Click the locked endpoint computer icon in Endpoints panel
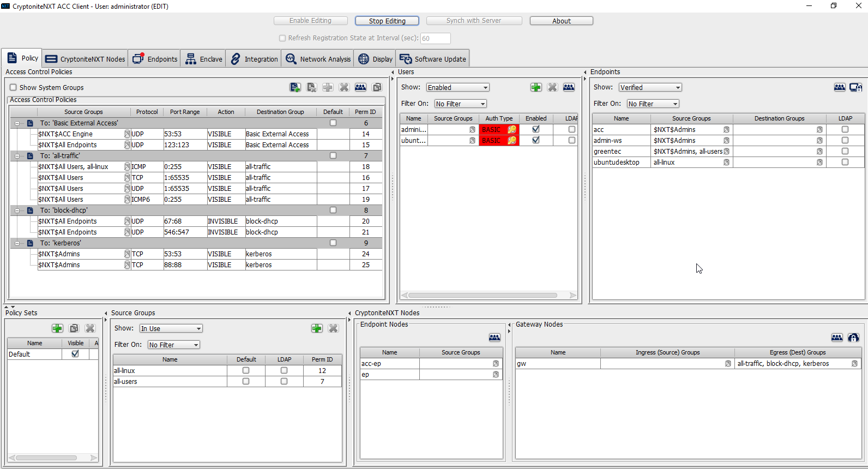This screenshot has width=868, height=469. tap(856, 87)
